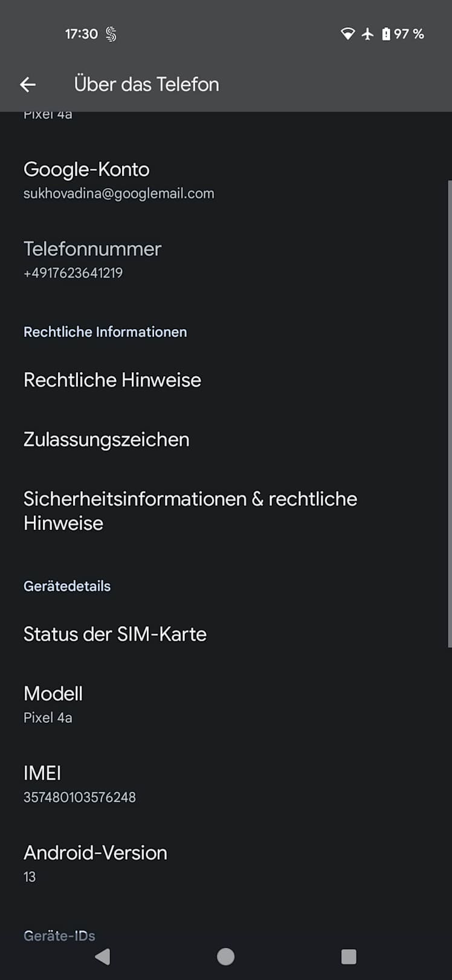452x980 pixels.
Task: Tap the battery status icon
Action: 386,34
